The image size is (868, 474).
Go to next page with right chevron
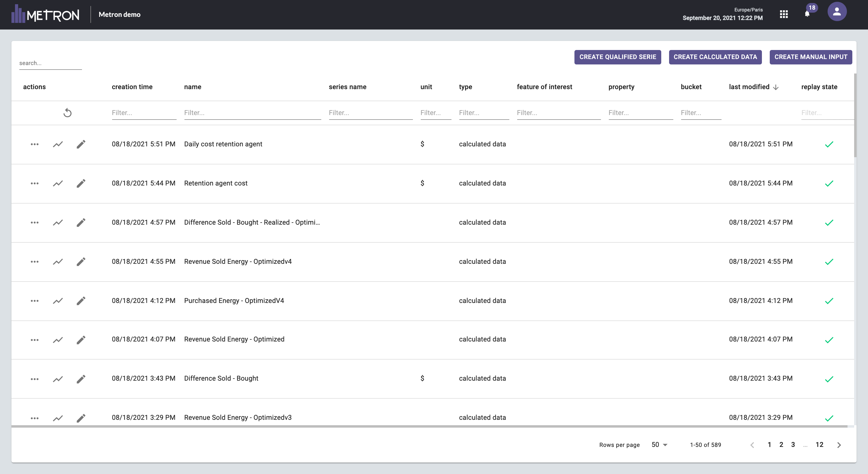pos(839,445)
